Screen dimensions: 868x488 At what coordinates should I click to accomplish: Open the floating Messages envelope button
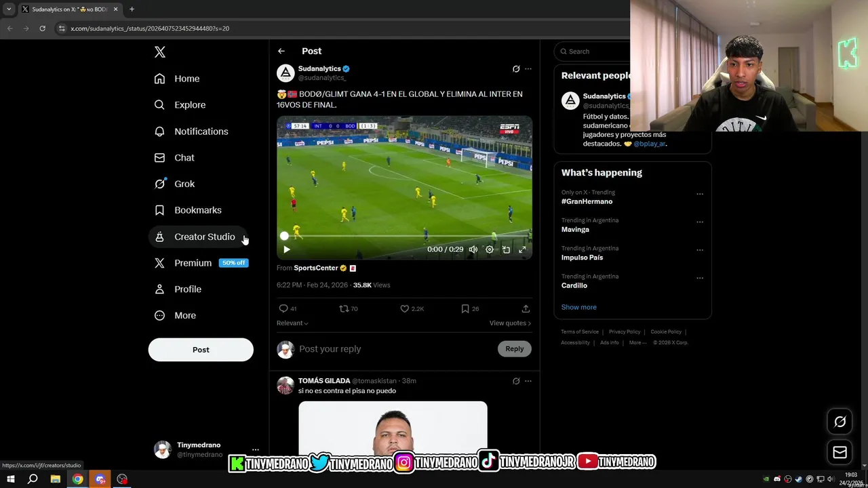click(x=840, y=452)
